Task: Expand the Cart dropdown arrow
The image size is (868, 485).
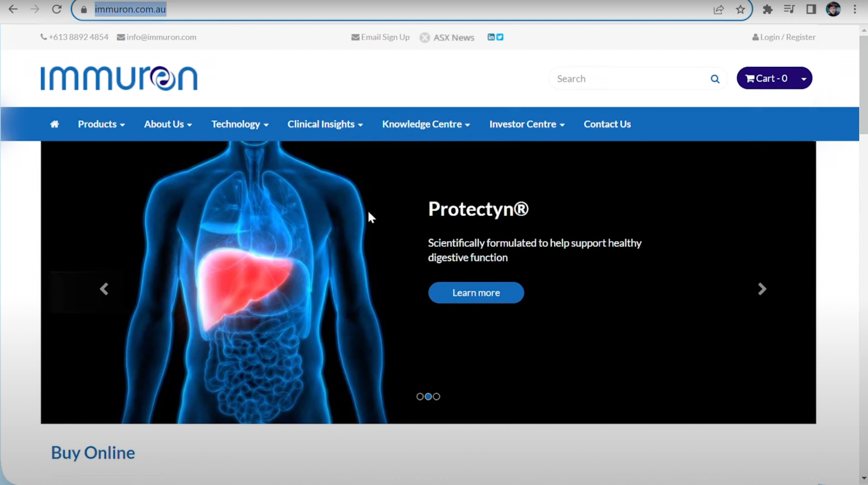Action: [804, 79]
